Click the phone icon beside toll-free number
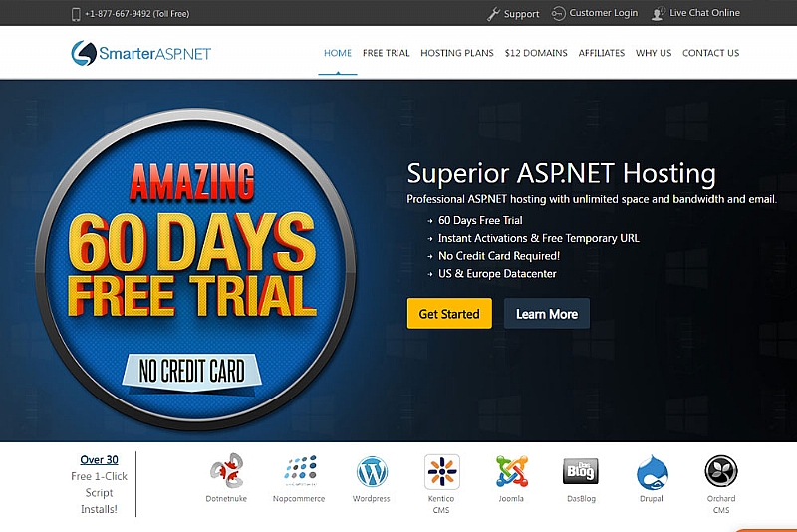Image resolution: width=797 pixels, height=532 pixels. point(76,14)
